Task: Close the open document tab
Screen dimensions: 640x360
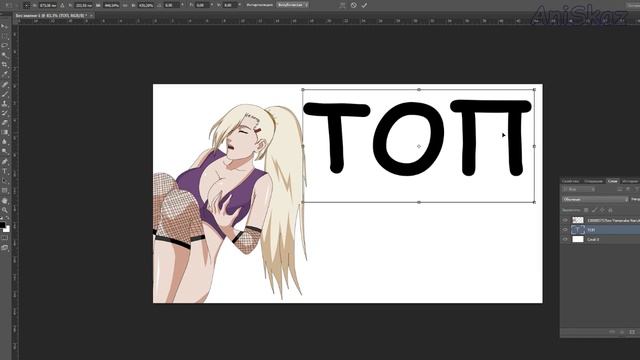Action: (x=91, y=16)
